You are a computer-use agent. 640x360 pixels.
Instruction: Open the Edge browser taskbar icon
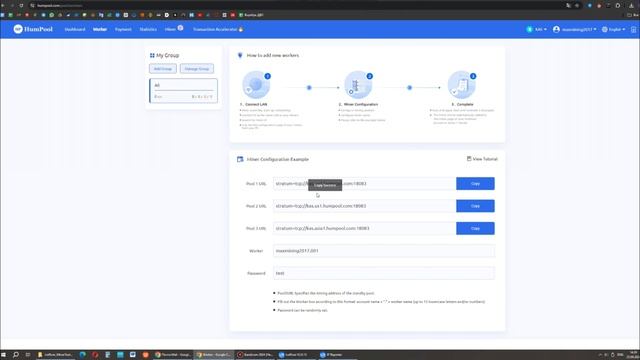pos(82,355)
